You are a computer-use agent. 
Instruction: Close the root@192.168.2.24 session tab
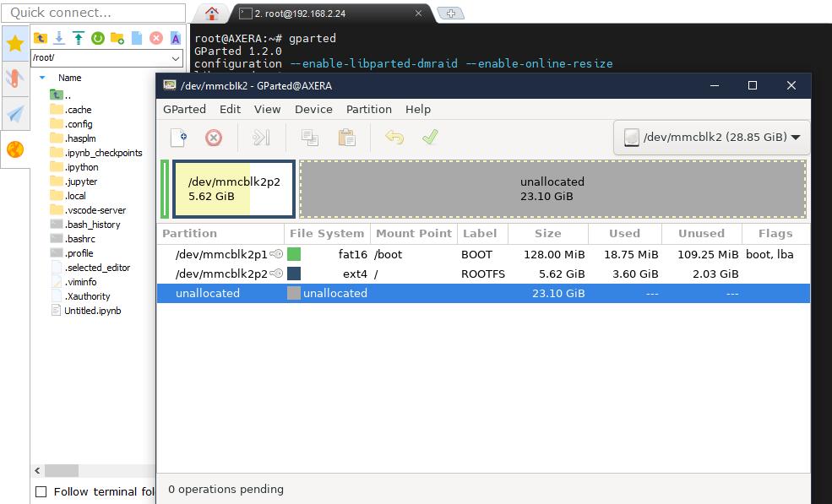(x=419, y=14)
